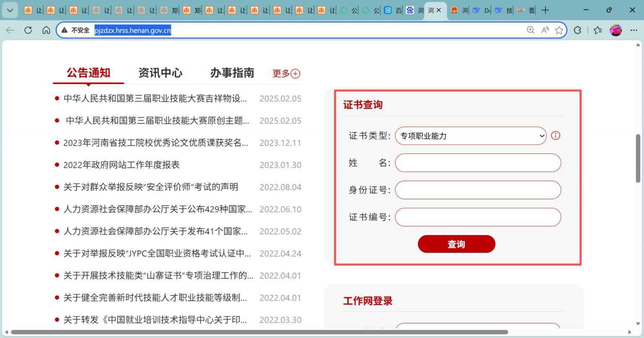Open the JYPC全国职业资格考试 notice
644x338 pixels.
click(x=157, y=254)
